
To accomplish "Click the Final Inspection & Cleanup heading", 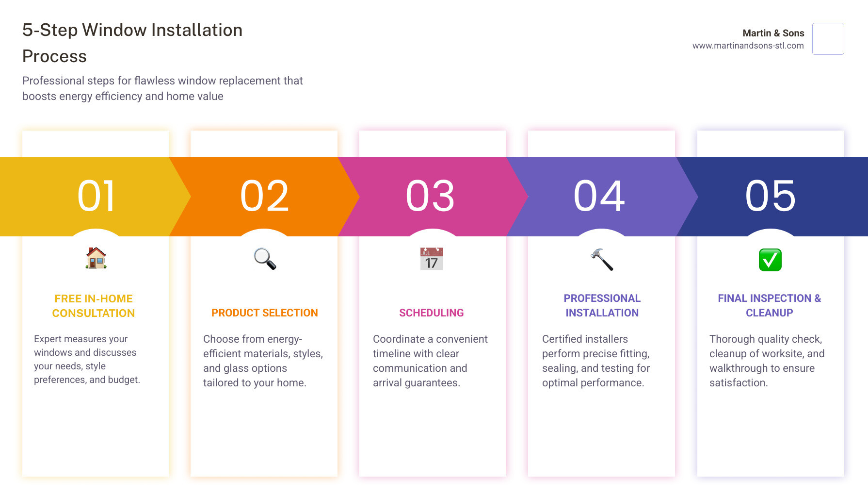I will pyautogui.click(x=769, y=305).
